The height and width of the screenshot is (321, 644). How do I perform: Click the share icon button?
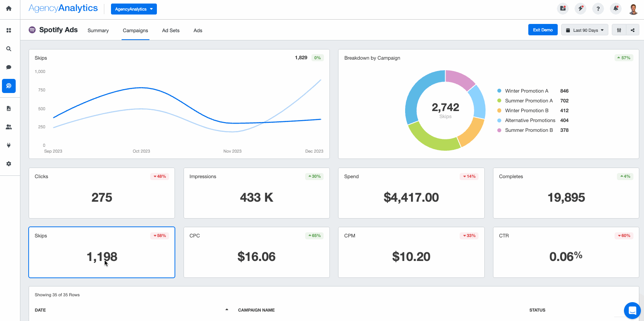pos(632,30)
